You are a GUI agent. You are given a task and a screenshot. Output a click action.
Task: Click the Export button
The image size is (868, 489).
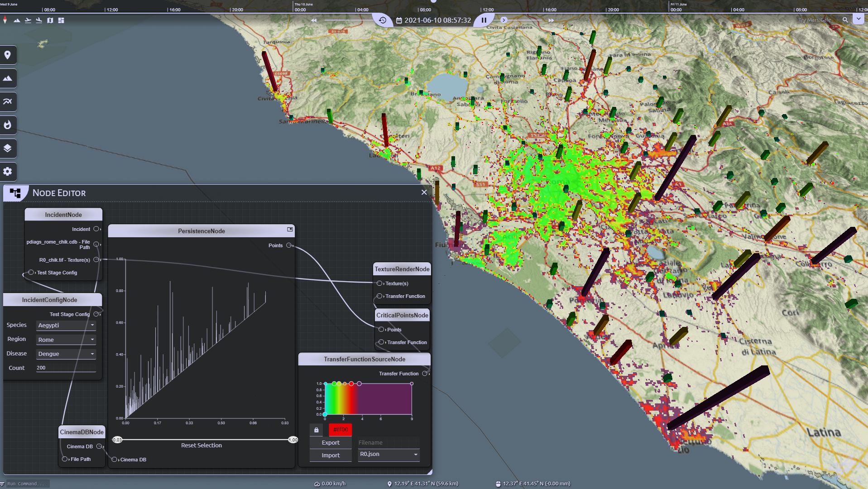(x=331, y=443)
